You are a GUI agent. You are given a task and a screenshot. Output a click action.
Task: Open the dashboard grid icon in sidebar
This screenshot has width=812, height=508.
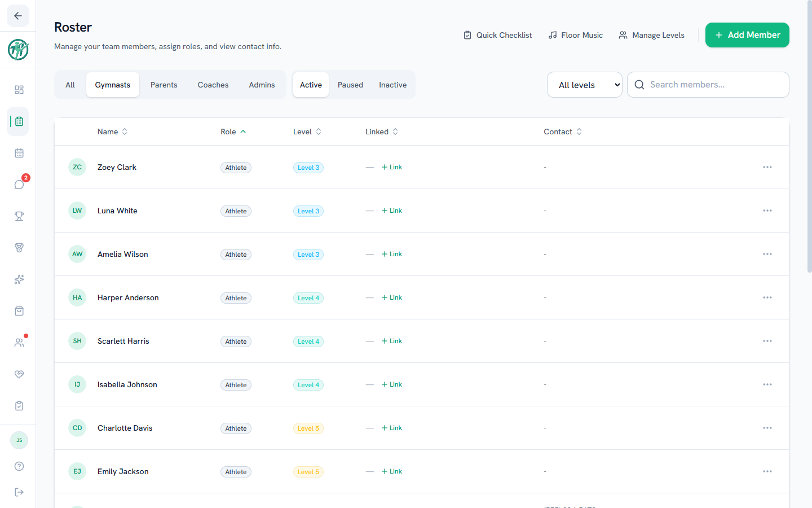point(19,90)
